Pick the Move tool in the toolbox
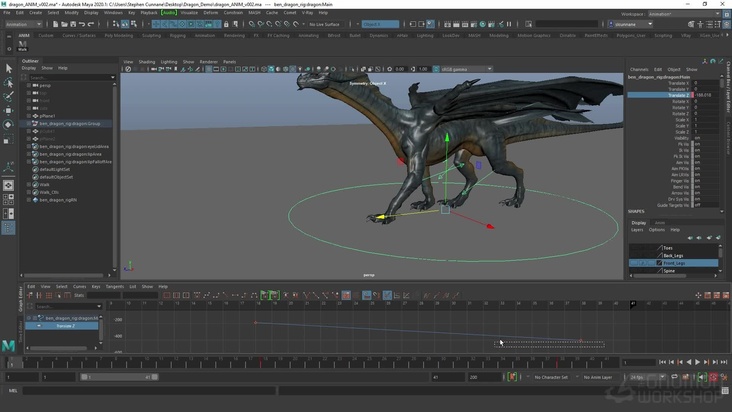This screenshot has height=412, width=732. click(x=9, y=111)
